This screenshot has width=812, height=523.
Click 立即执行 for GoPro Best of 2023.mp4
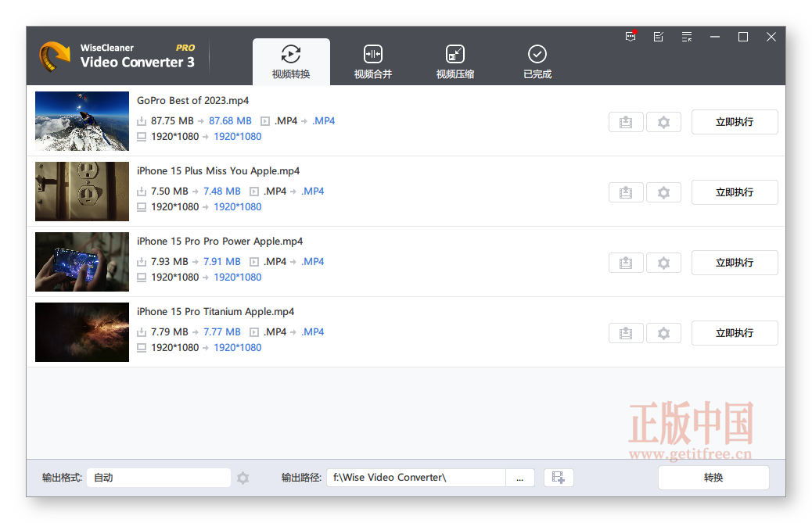tap(735, 122)
